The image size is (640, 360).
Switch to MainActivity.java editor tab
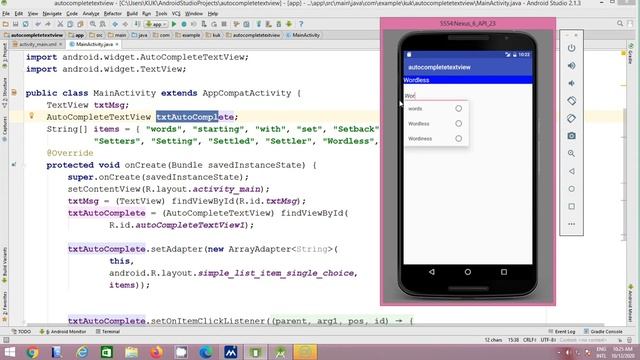(94, 44)
